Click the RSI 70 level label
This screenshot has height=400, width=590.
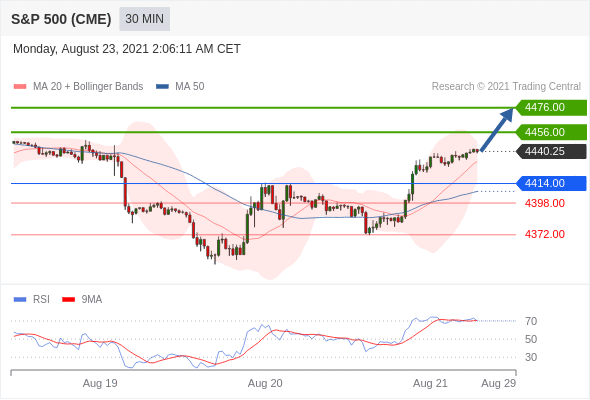(531, 321)
